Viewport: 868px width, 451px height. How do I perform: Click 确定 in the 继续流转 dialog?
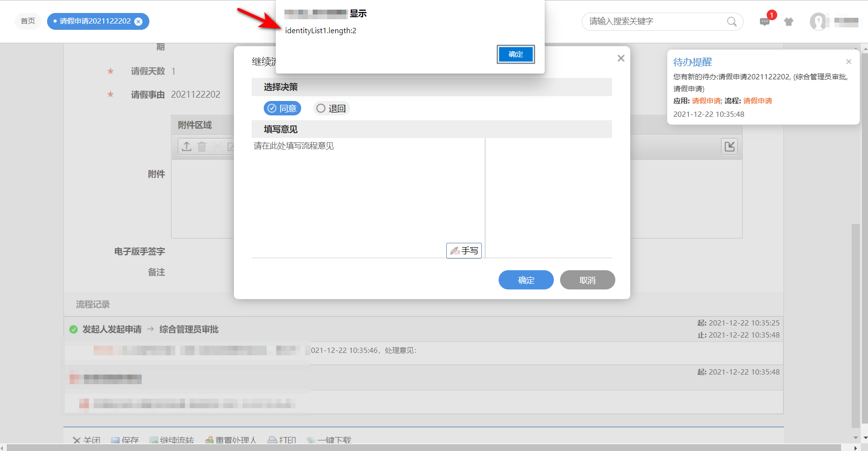click(526, 280)
